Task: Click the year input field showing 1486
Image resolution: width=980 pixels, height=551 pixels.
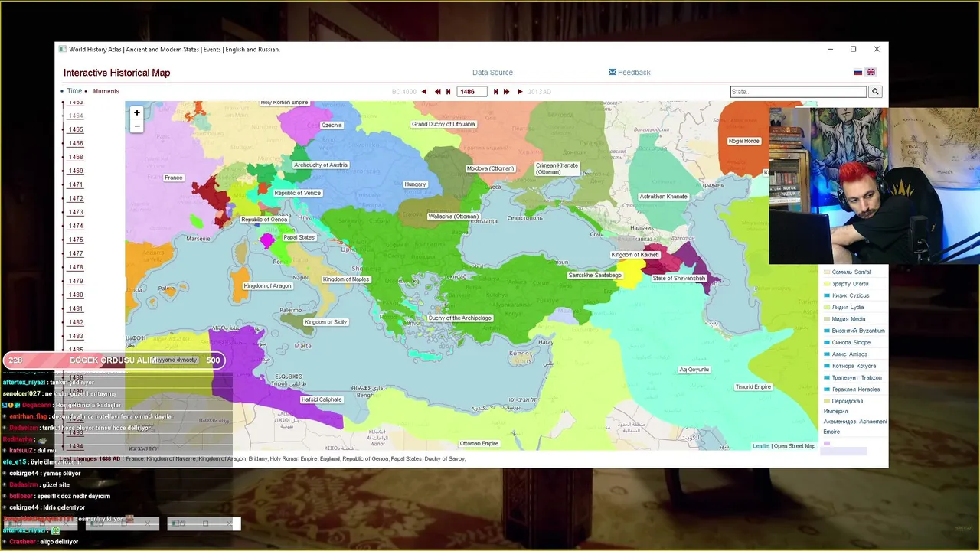Action: coord(472,92)
